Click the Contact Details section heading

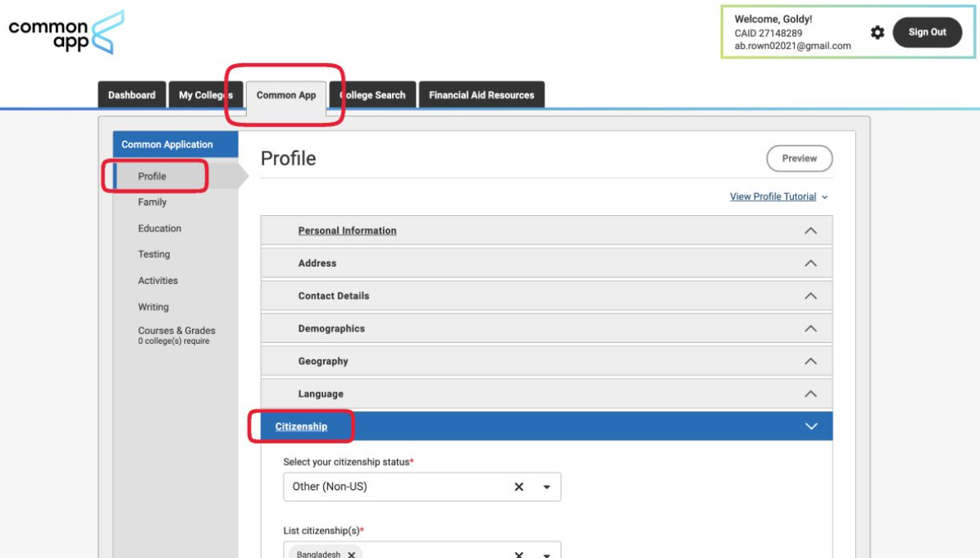333,296
